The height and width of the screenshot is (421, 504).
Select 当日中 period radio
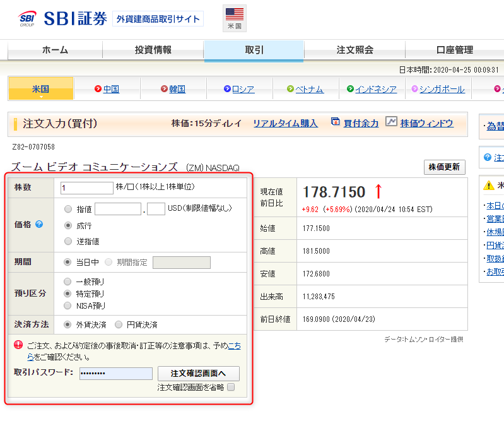pos(67,262)
